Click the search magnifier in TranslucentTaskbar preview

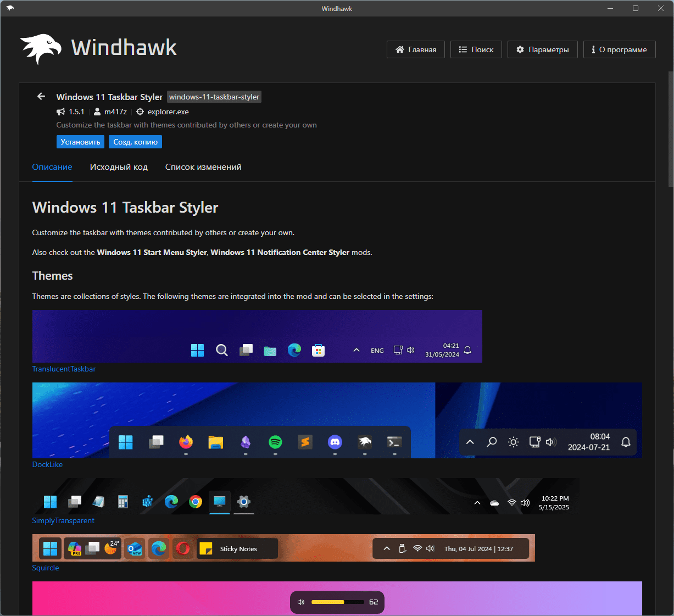(222, 350)
